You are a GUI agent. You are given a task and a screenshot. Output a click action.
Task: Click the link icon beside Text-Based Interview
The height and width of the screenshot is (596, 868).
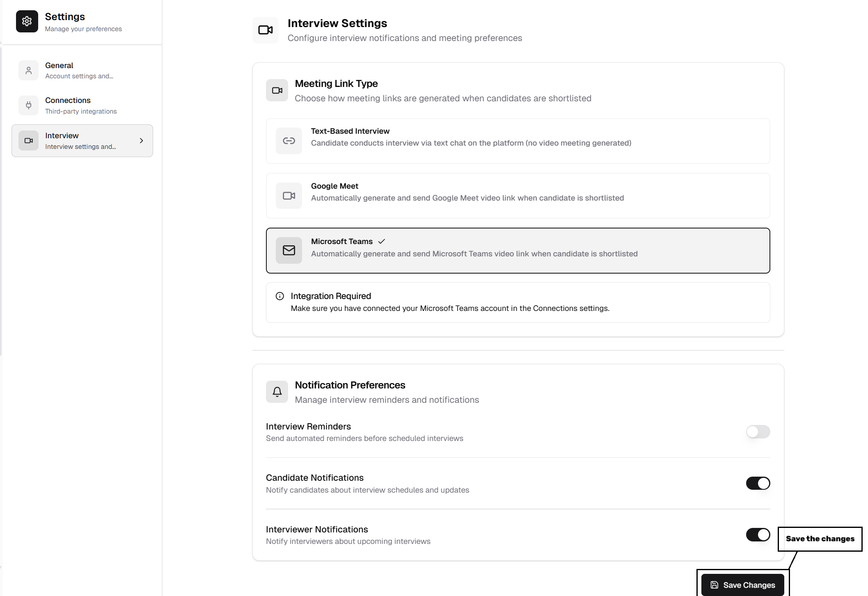pos(289,141)
